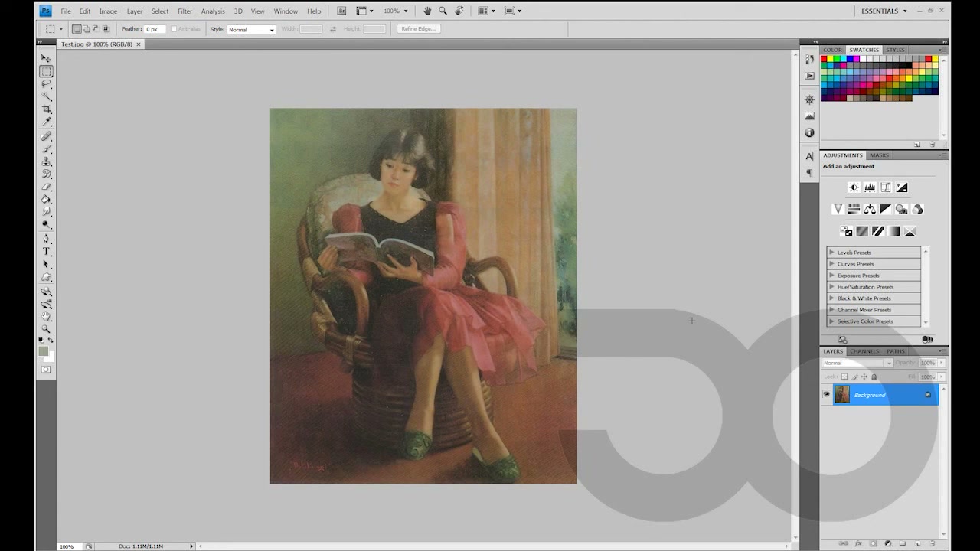Select the Dodge tool

click(46, 224)
